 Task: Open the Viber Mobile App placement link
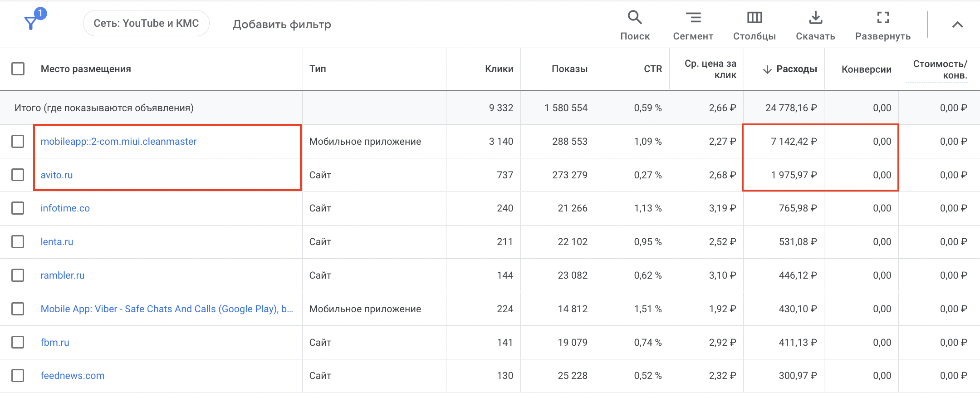[167, 309]
